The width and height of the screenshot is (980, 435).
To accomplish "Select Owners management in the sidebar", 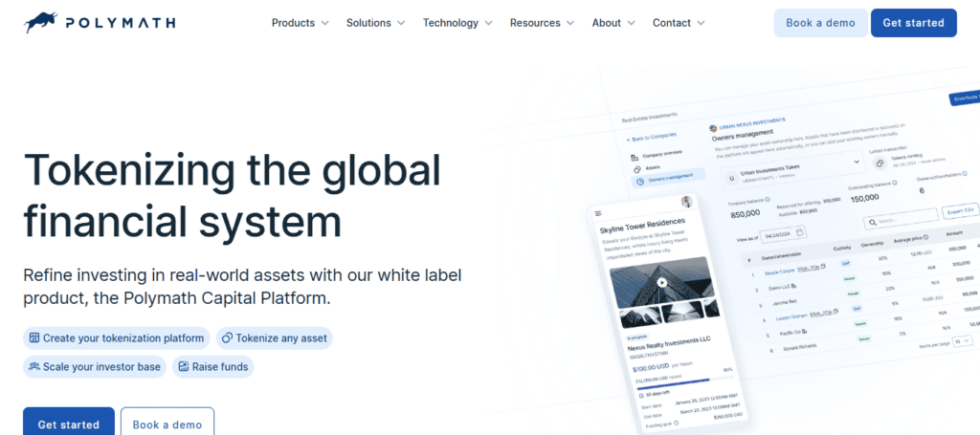I will coord(668,180).
